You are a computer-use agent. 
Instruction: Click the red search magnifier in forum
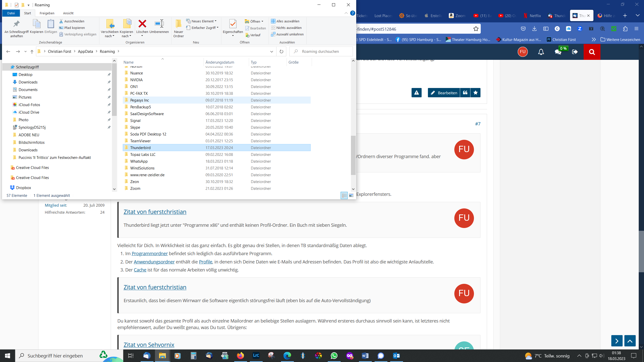pyautogui.click(x=592, y=52)
